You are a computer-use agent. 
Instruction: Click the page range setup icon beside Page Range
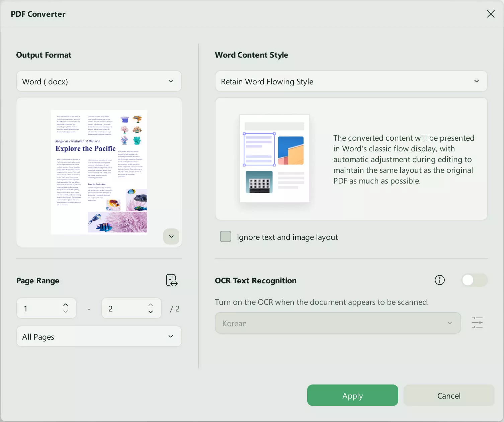[x=171, y=280]
